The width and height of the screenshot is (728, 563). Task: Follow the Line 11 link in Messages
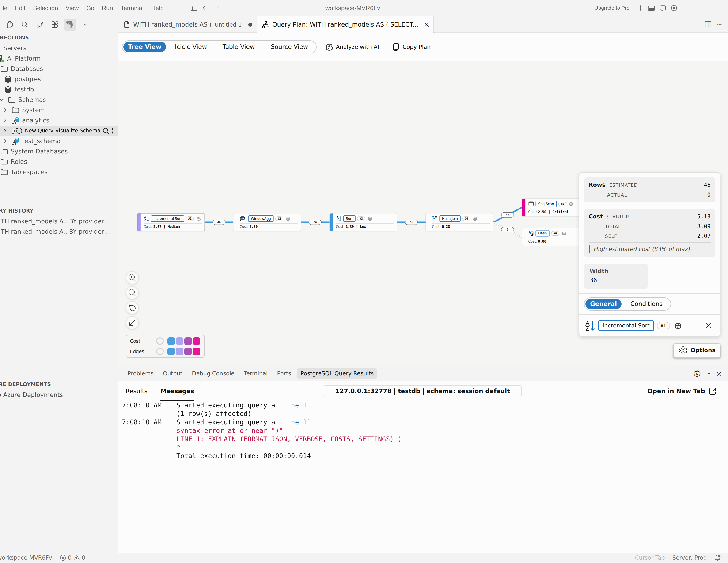pos(297,422)
